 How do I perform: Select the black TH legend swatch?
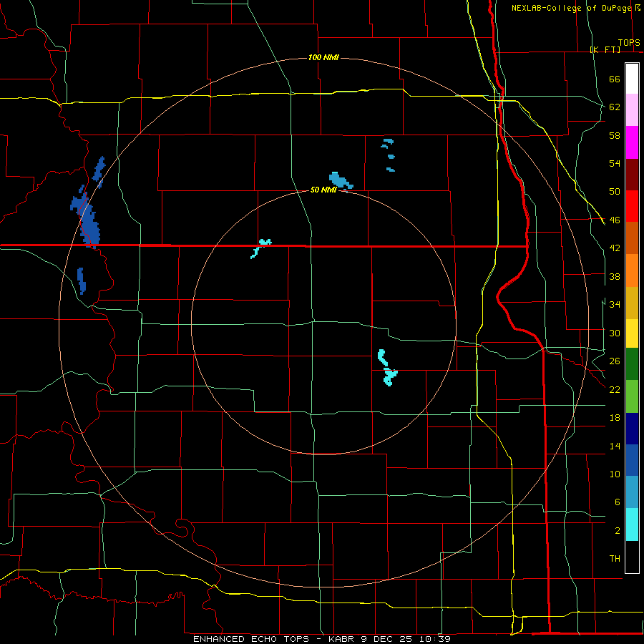[632, 557]
